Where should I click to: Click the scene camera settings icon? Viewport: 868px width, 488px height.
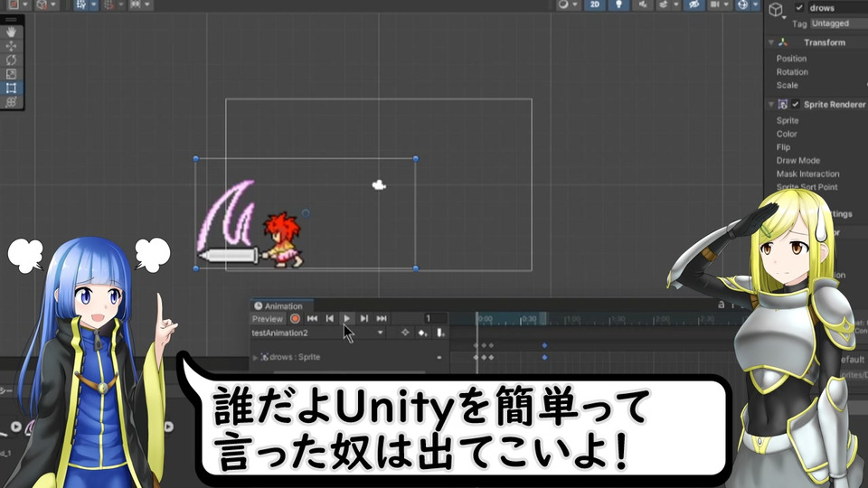(x=715, y=5)
